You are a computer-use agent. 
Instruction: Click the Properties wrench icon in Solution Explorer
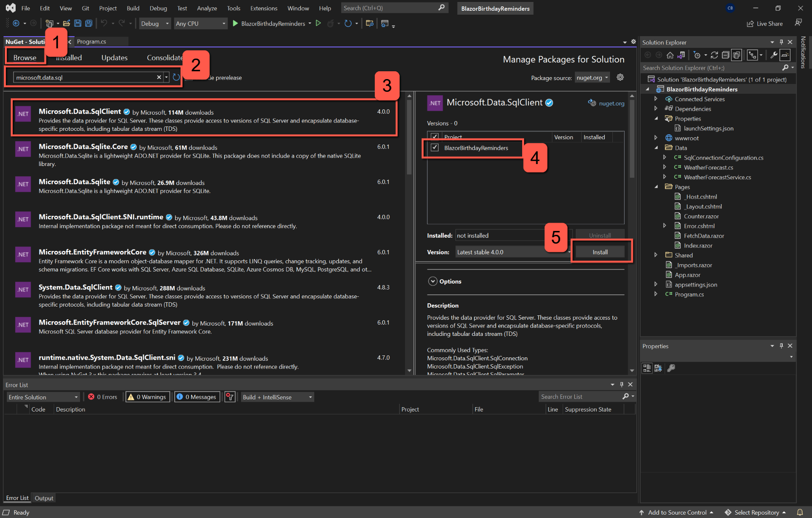(774, 55)
